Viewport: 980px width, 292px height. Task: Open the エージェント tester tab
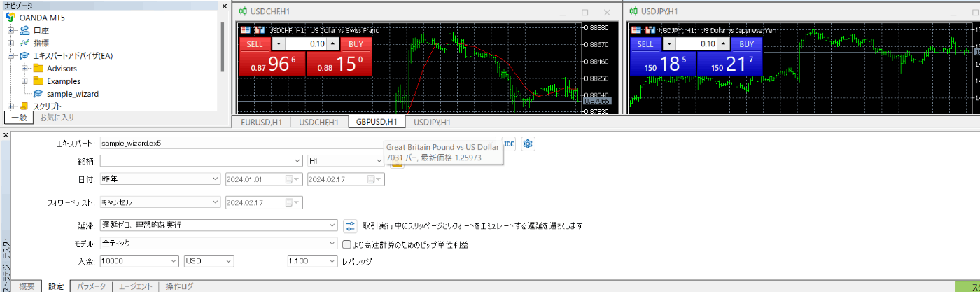[x=136, y=286]
